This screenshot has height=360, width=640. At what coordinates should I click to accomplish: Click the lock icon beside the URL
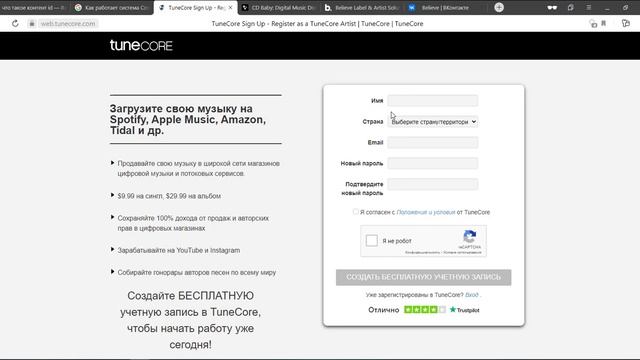32,24
